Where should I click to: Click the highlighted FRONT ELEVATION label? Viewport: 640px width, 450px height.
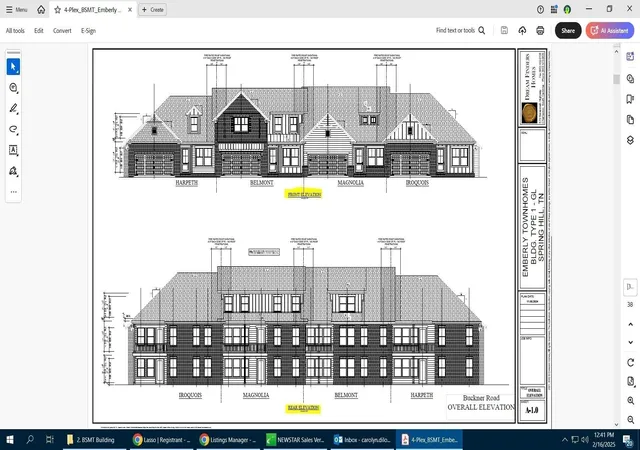click(304, 194)
